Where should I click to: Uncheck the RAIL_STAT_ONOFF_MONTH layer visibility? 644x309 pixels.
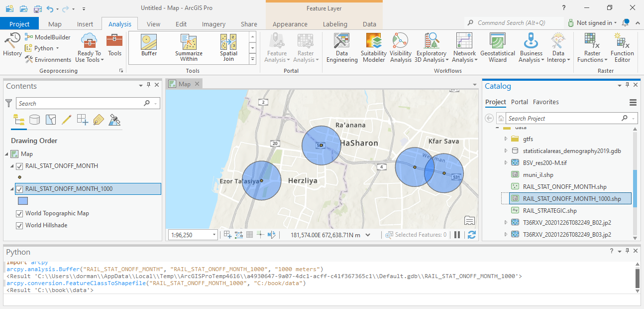(x=20, y=166)
